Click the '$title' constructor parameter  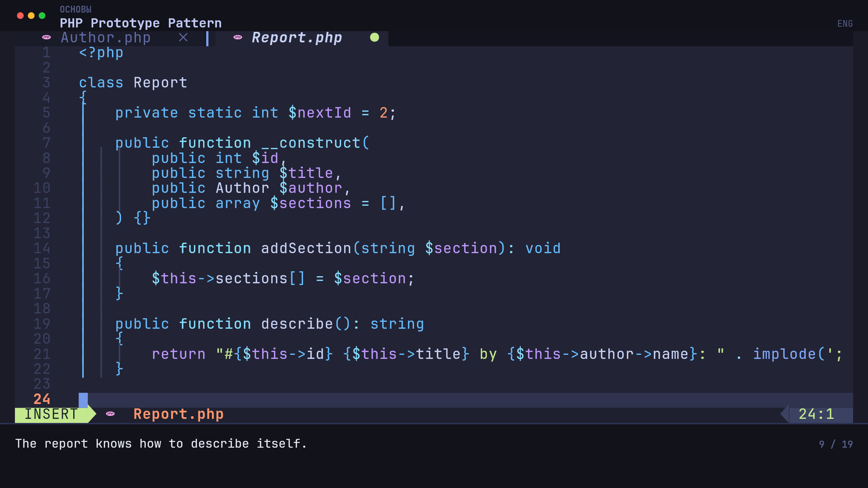[x=306, y=173]
